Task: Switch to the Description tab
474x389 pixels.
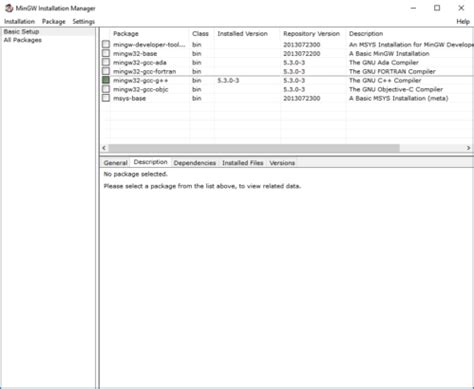Action: [x=150, y=162]
